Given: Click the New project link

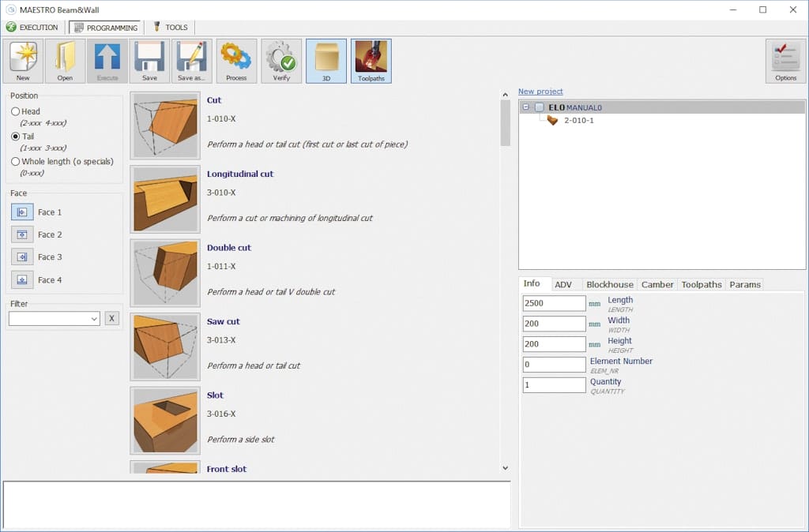Looking at the screenshot, I should [x=540, y=92].
